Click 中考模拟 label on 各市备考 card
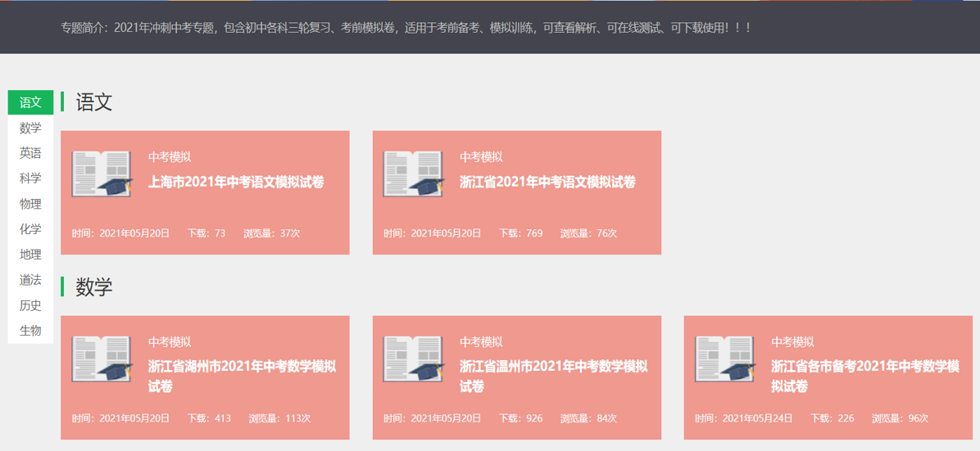Image resolution: width=980 pixels, height=451 pixels. pos(792,341)
